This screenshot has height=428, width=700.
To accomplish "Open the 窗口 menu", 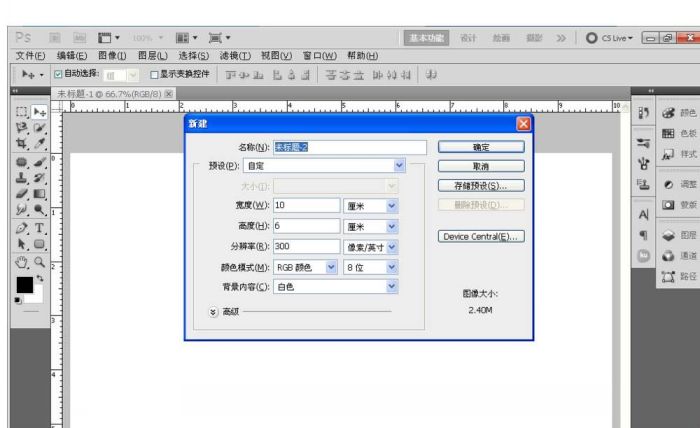I will [x=320, y=56].
